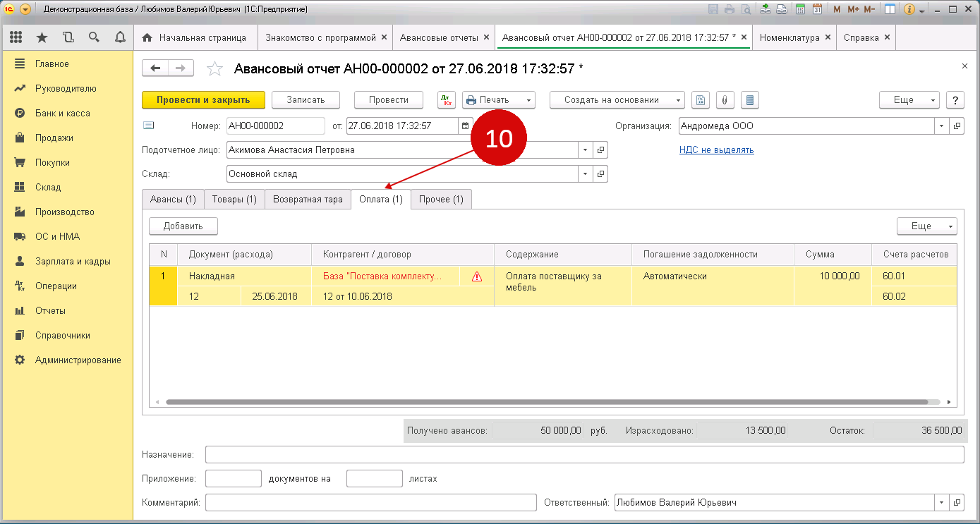Viewport: 980px width, 524px height.
Task: Open Склад record with open button
Action: (600, 174)
